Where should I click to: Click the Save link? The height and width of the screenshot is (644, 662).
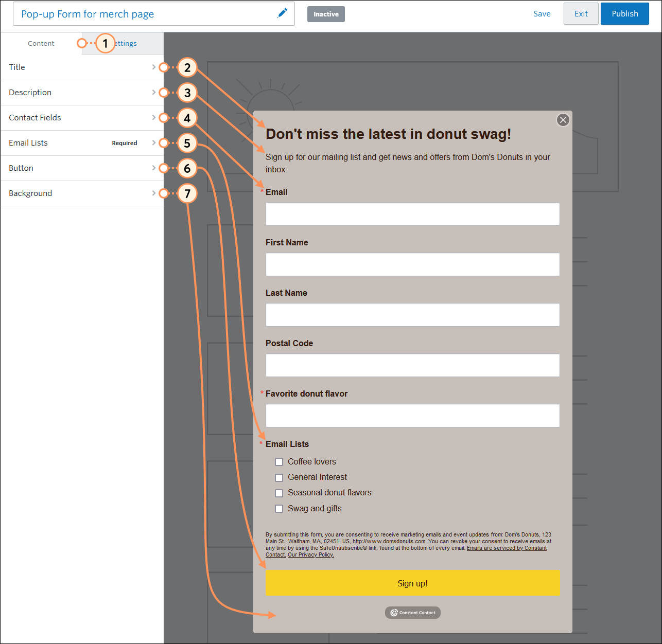pyautogui.click(x=542, y=14)
